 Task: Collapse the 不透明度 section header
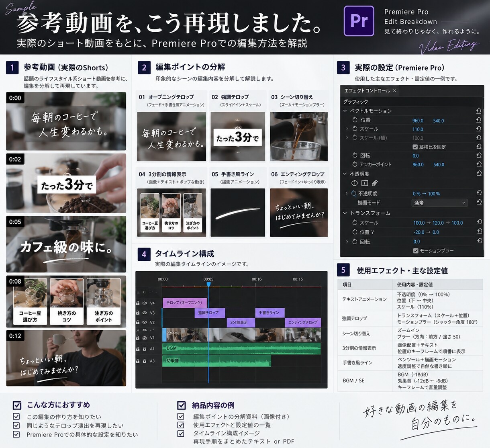(345, 174)
